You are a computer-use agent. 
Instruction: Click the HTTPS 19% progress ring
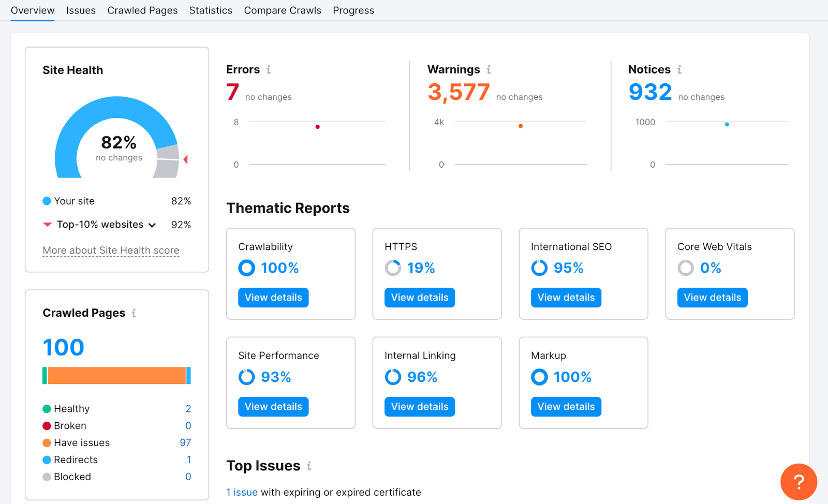coord(393,268)
